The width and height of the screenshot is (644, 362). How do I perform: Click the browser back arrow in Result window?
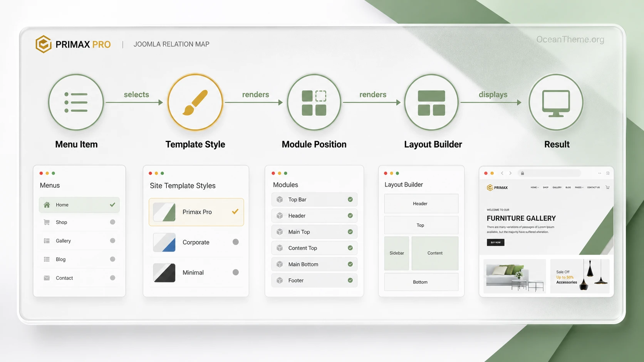502,173
